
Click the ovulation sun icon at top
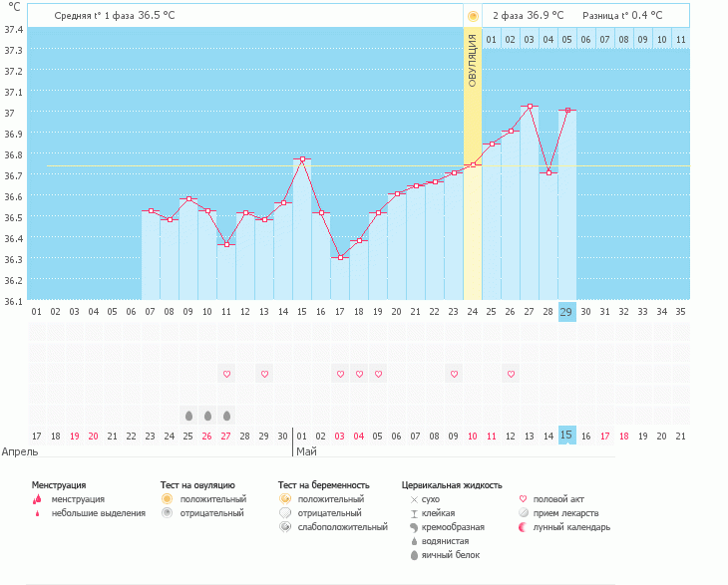(x=473, y=16)
